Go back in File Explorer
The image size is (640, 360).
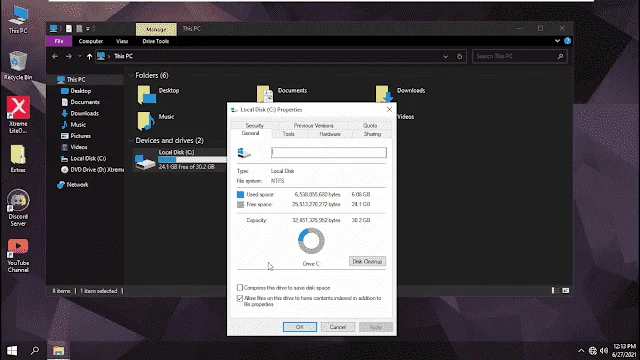55,56
